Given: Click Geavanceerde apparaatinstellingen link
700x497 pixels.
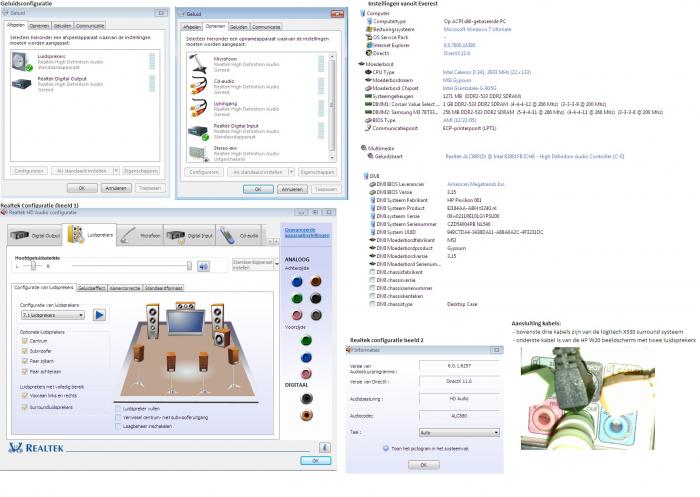Looking at the screenshot, I should (307, 232).
